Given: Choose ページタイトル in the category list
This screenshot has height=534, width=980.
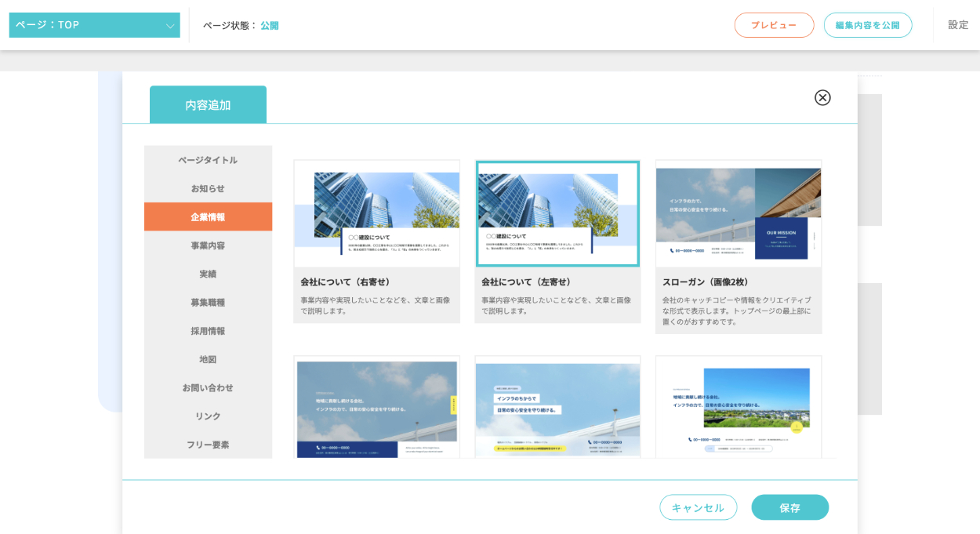Looking at the screenshot, I should [x=208, y=160].
